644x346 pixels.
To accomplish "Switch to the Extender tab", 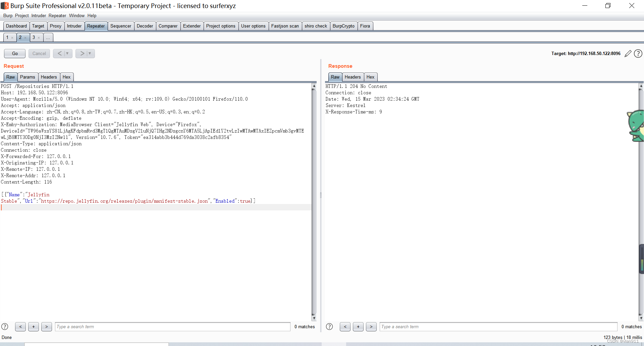I will 192,26.
